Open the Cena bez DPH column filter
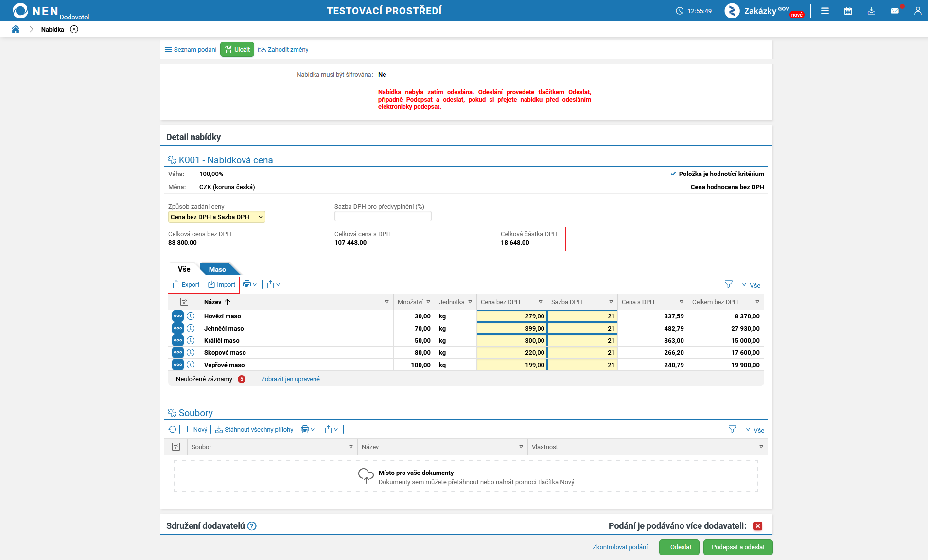Viewport: 928px width, 560px height. point(540,302)
